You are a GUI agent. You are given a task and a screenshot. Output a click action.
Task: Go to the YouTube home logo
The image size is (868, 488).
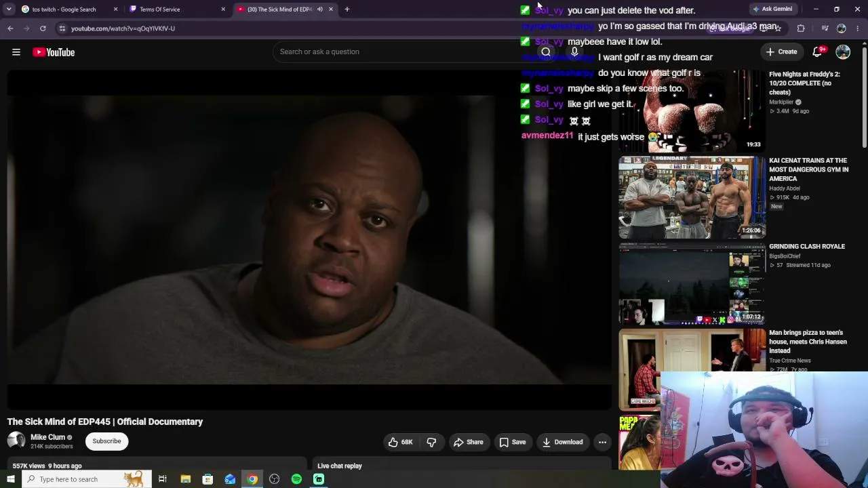(x=54, y=52)
